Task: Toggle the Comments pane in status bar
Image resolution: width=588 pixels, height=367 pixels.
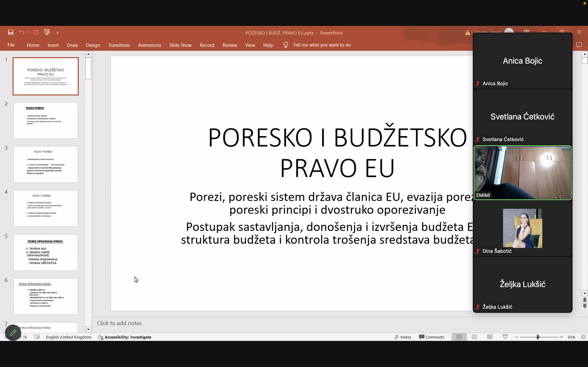Action: point(432,337)
